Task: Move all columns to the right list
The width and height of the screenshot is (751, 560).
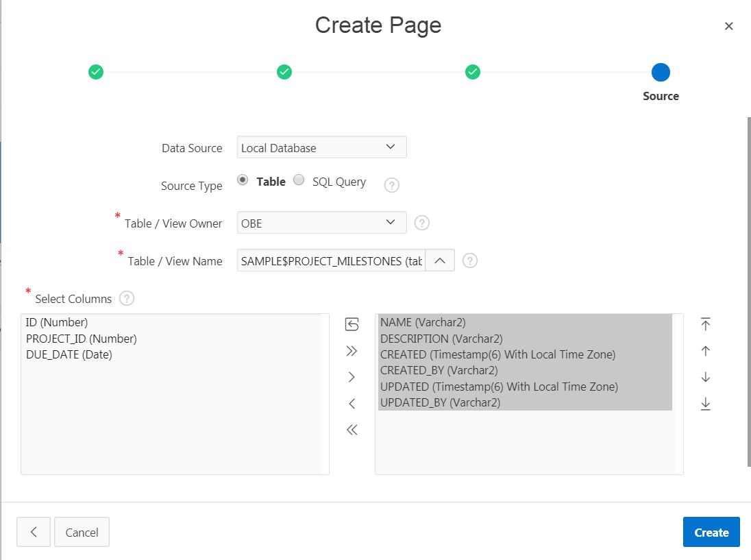Action: [352, 351]
